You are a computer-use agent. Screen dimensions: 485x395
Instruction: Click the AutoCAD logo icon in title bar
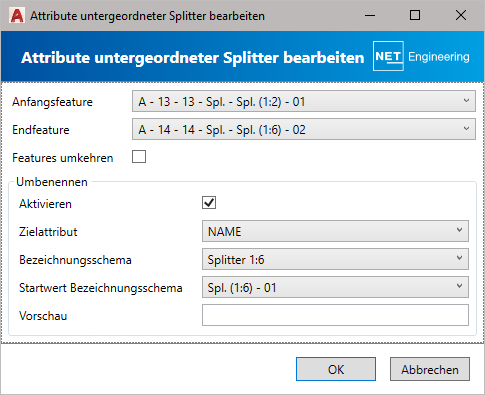[17, 16]
